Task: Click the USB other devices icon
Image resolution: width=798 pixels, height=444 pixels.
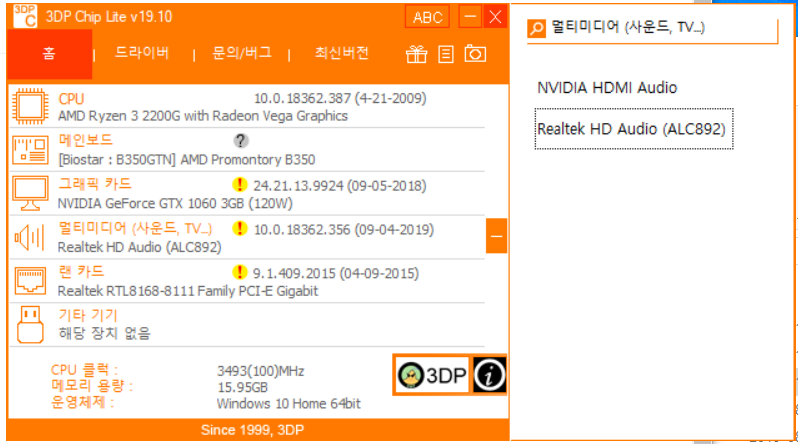Action: coord(30,324)
